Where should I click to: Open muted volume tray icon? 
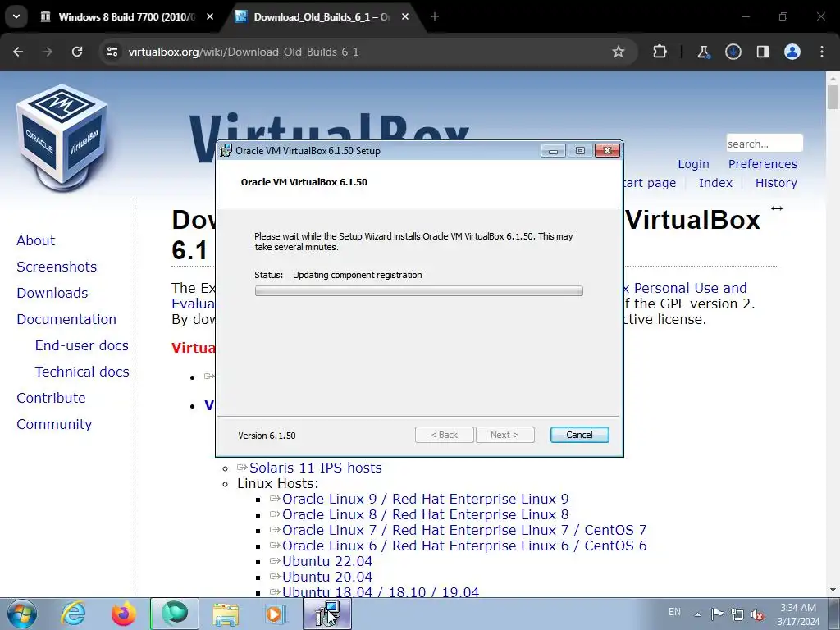[757, 614]
